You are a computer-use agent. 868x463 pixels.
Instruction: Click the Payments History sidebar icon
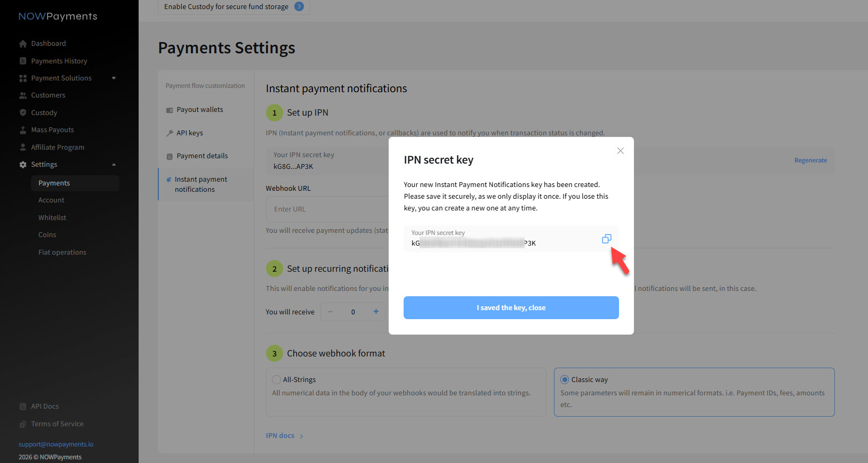point(23,61)
